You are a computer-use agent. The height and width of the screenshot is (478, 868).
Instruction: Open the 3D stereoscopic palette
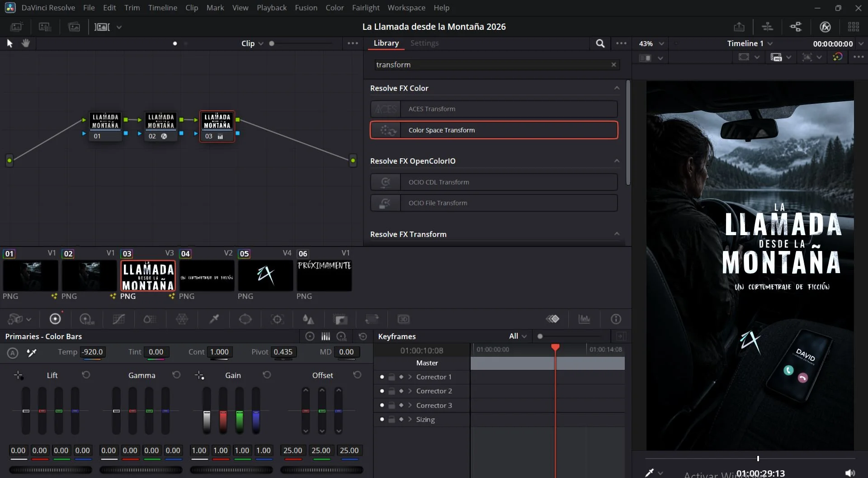pyautogui.click(x=403, y=319)
